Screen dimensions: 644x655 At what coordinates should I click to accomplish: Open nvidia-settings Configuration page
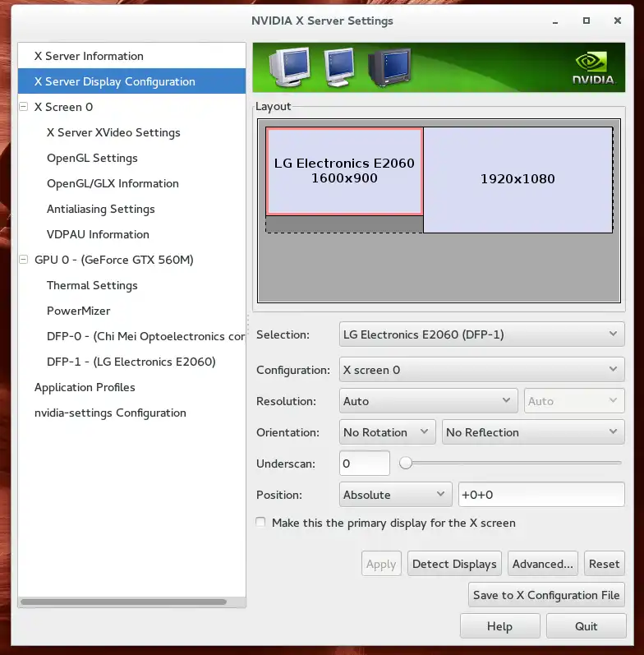coord(131,413)
